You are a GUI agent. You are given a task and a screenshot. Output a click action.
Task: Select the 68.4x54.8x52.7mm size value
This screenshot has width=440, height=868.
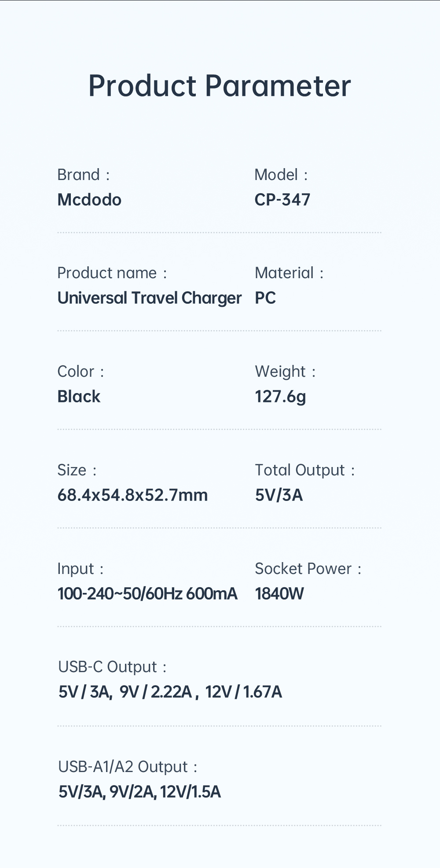(x=132, y=495)
